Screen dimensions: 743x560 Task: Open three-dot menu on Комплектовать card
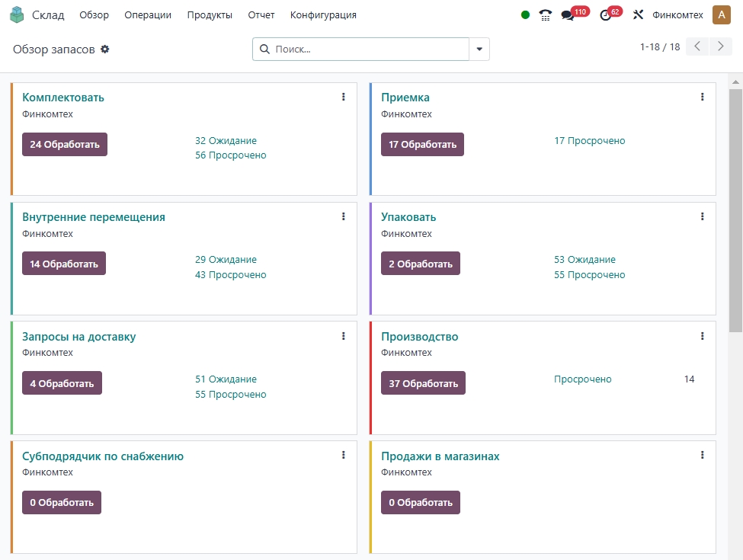(344, 97)
